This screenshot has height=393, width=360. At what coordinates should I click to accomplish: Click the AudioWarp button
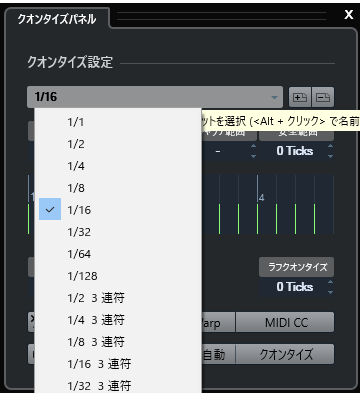218,322
